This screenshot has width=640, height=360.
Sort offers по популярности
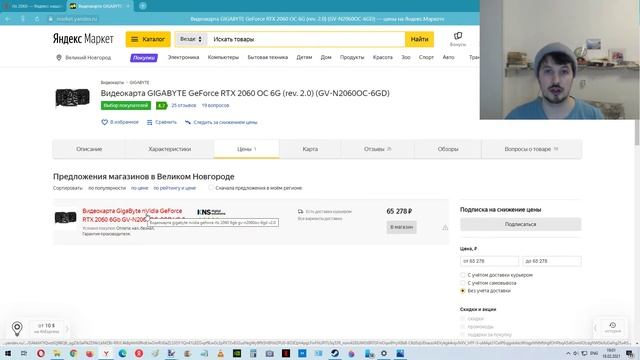tap(107, 188)
